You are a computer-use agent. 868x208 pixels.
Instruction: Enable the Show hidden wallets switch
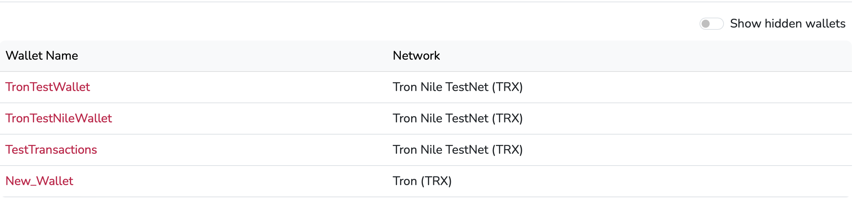click(x=711, y=24)
